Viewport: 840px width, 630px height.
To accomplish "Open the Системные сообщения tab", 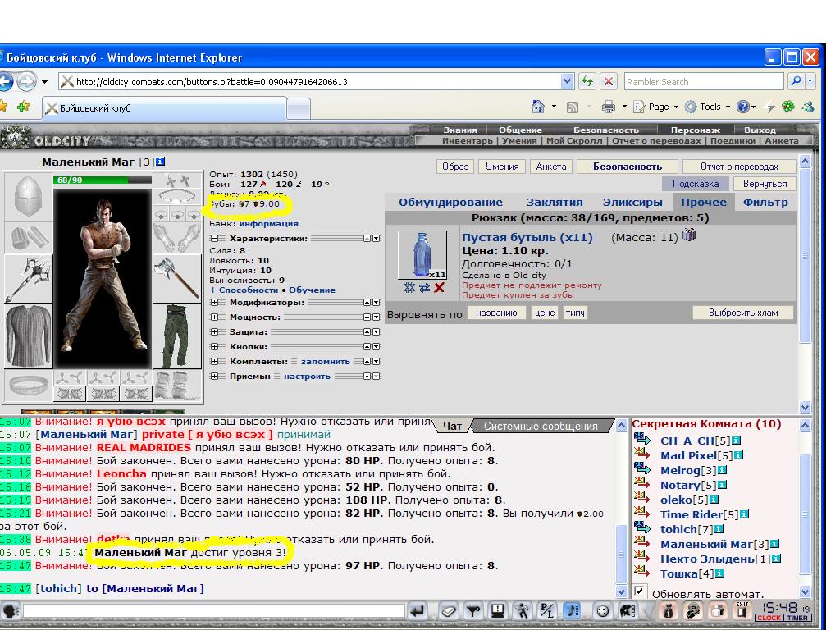I will point(541,426).
